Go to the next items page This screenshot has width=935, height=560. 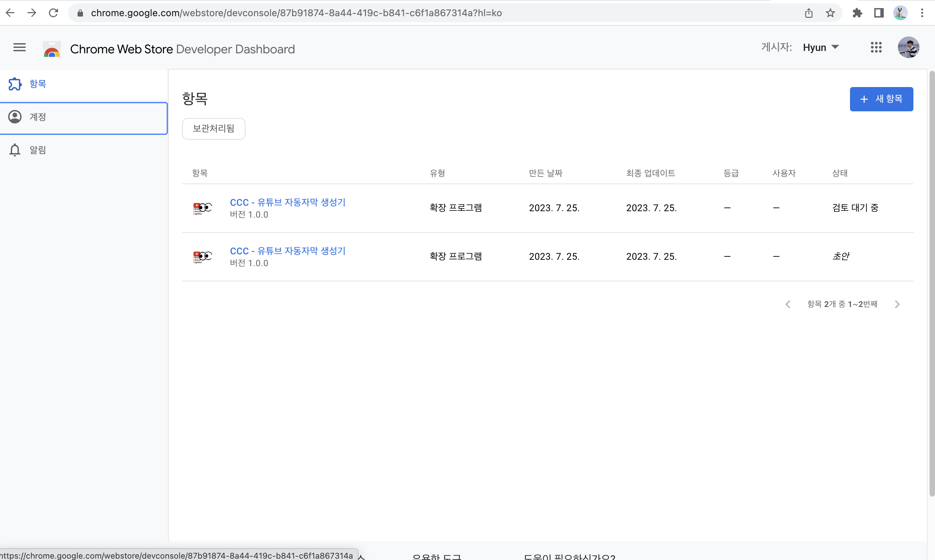[897, 304]
